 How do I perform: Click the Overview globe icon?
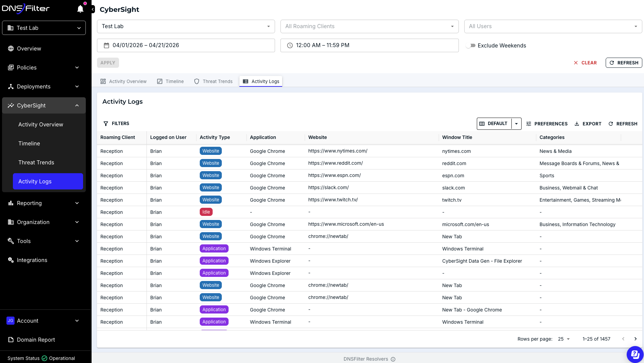[11, 48]
